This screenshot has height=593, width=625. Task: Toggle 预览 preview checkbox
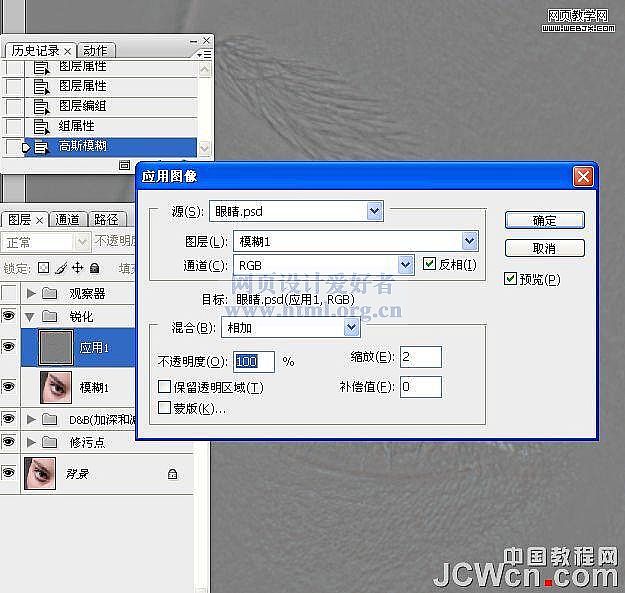point(510,279)
